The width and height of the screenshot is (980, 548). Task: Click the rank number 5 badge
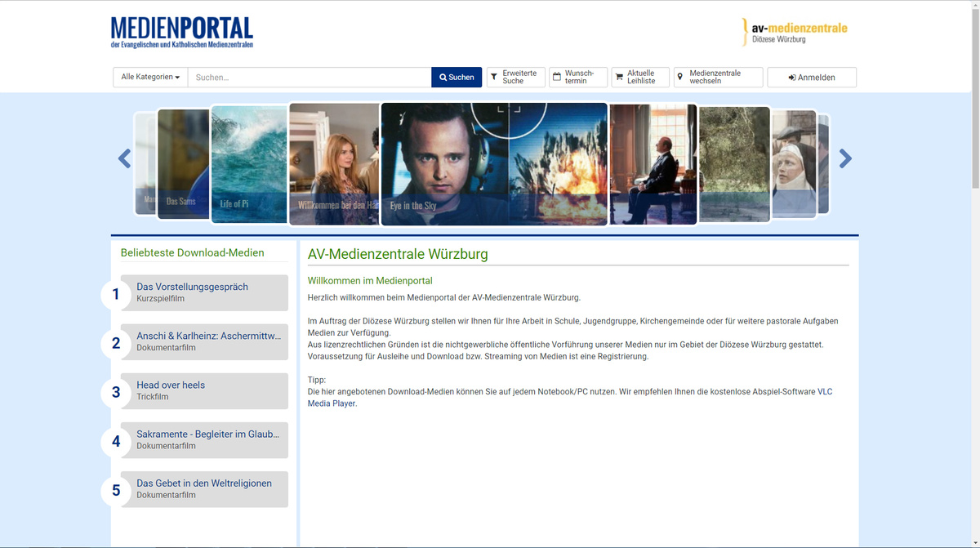click(116, 490)
